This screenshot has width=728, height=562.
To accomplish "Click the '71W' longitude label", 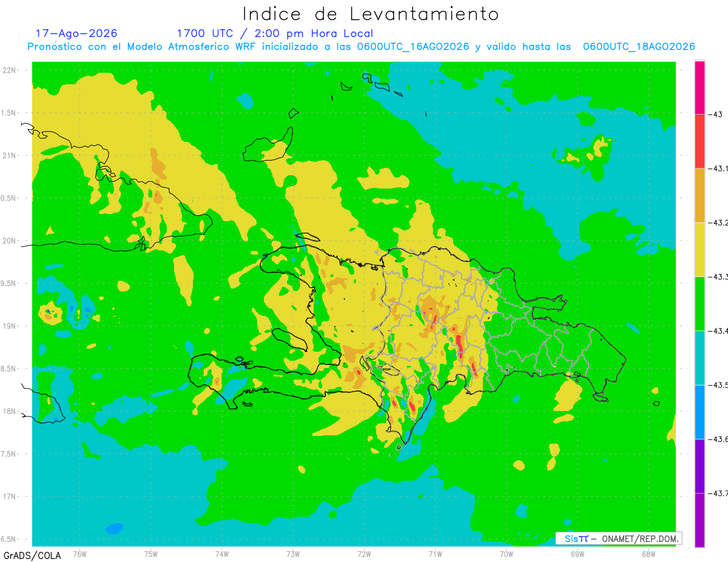I will (435, 554).
